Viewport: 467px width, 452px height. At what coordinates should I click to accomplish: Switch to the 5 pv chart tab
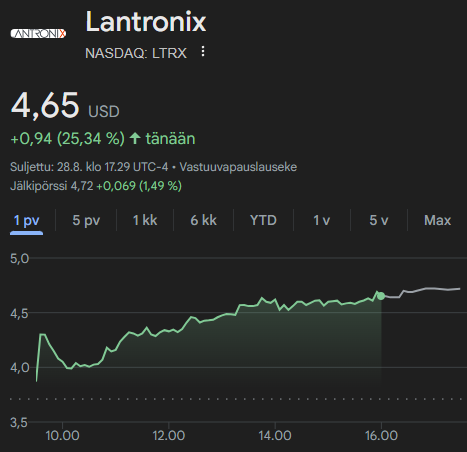click(x=86, y=220)
